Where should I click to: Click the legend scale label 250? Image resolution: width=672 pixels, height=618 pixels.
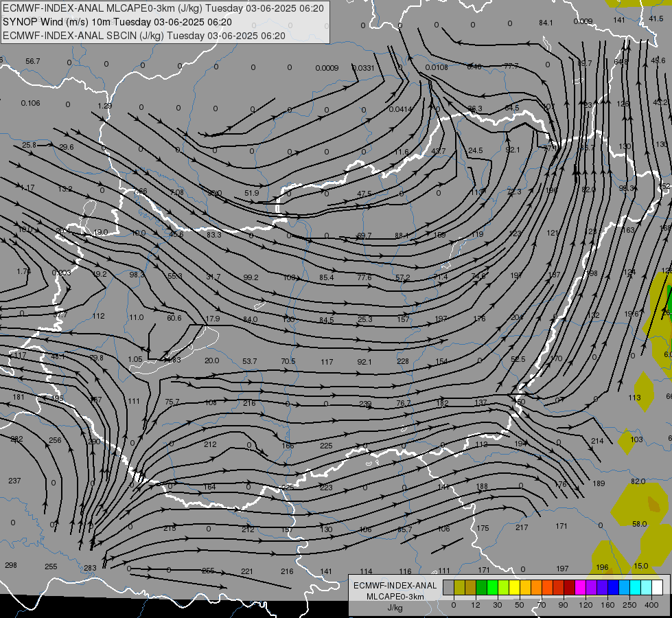(629, 605)
